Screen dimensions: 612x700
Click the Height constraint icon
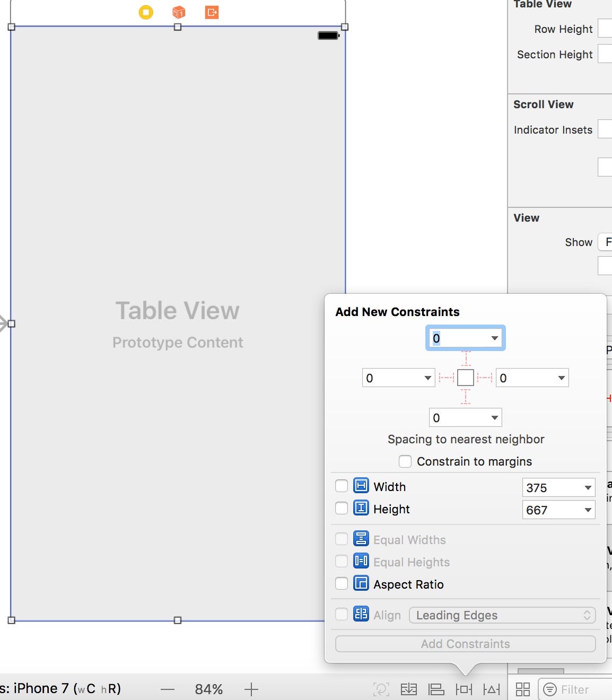pos(361,508)
